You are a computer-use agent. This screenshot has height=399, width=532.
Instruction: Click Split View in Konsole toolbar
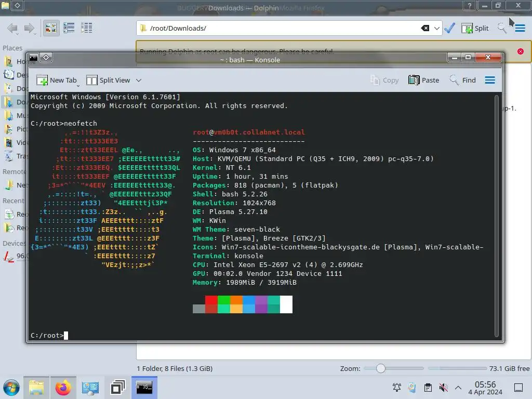[108, 80]
